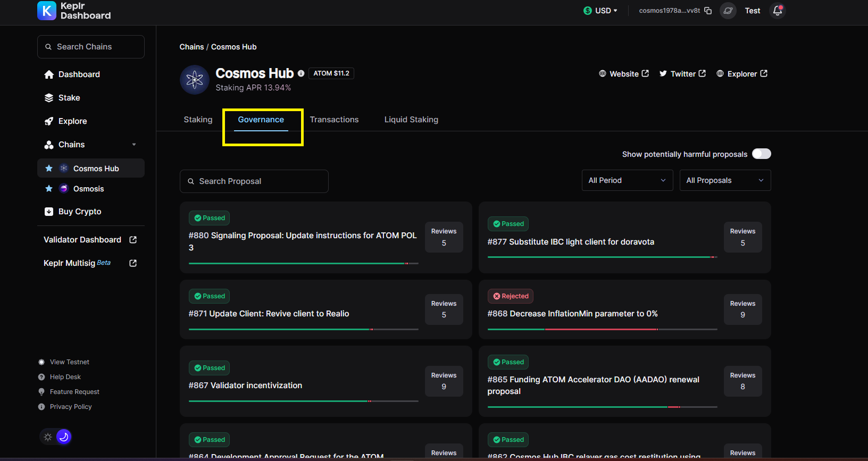Open the All Period dropdown
Viewport: 868px width, 461px height.
tap(628, 180)
